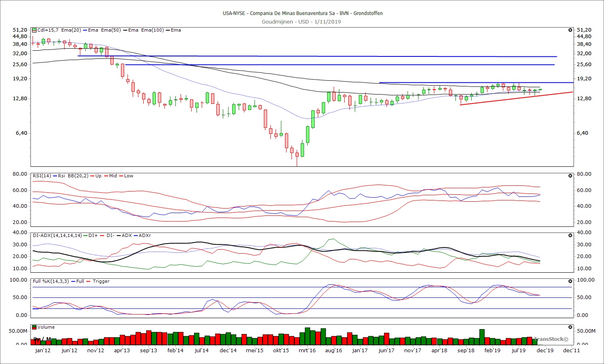Click the RSI(14) panel label
Viewport: 604px width, 364px height.
coord(42,176)
